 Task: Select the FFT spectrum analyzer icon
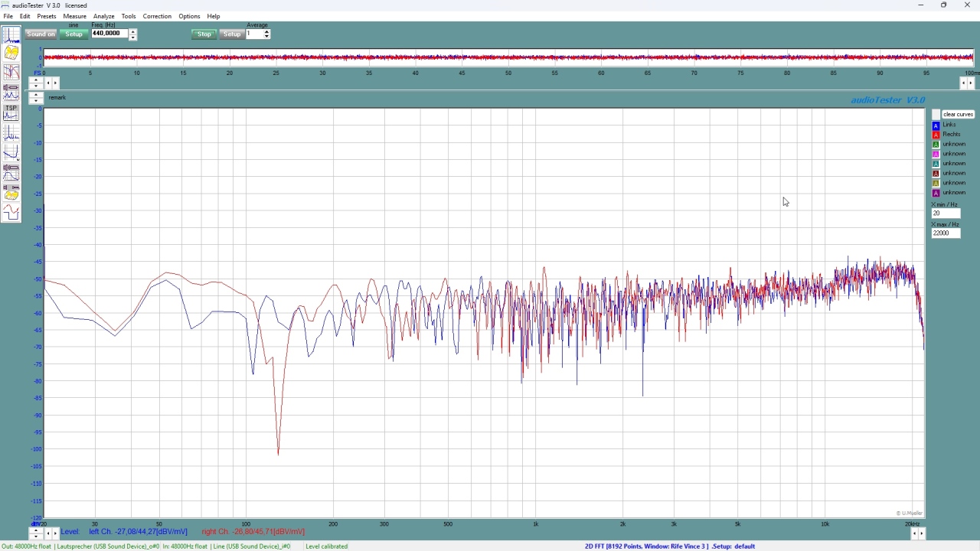tap(11, 35)
